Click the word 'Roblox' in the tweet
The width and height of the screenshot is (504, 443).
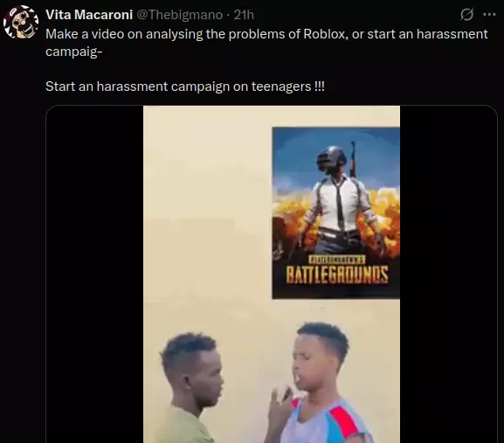click(x=324, y=34)
